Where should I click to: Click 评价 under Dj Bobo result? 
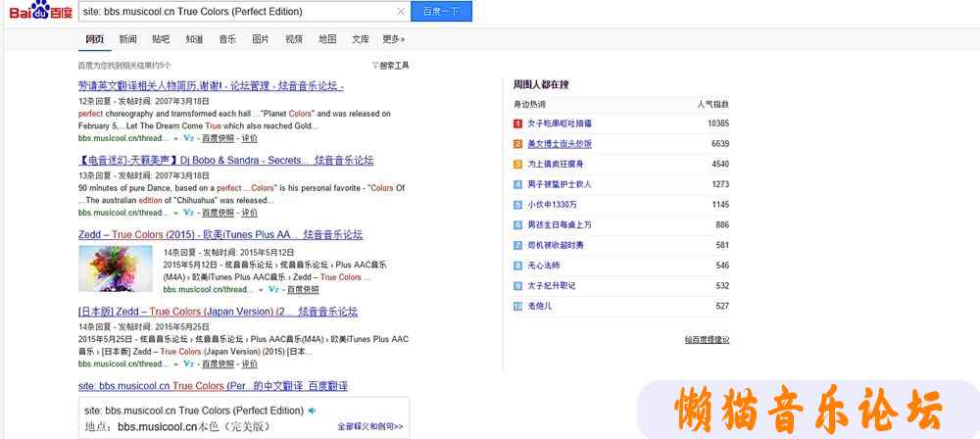click(x=249, y=213)
